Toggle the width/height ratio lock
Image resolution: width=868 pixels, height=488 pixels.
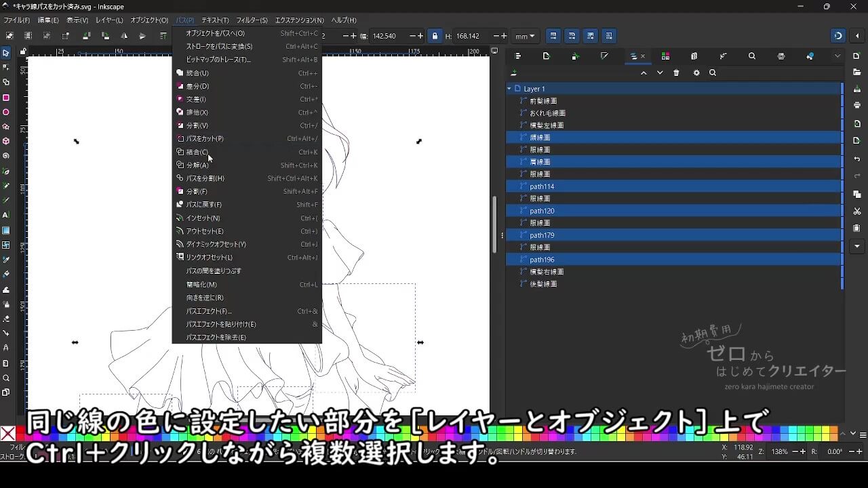click(435, 36)
